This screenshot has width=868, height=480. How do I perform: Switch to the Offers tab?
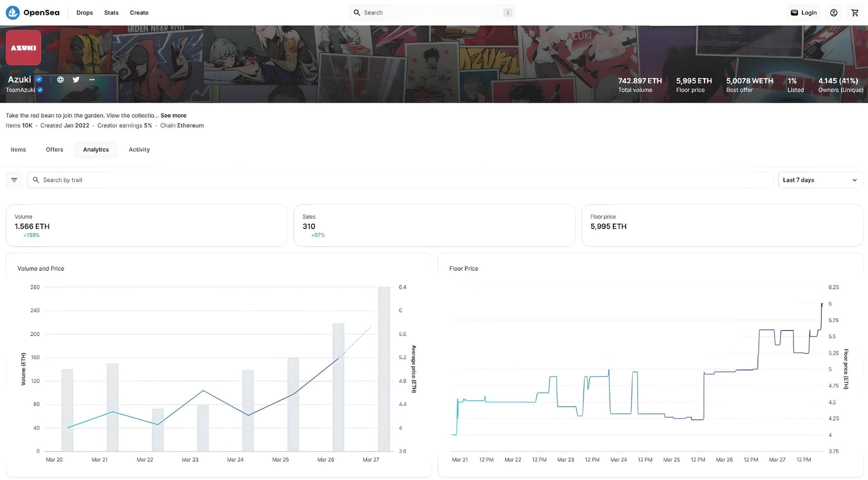(55, 150)
